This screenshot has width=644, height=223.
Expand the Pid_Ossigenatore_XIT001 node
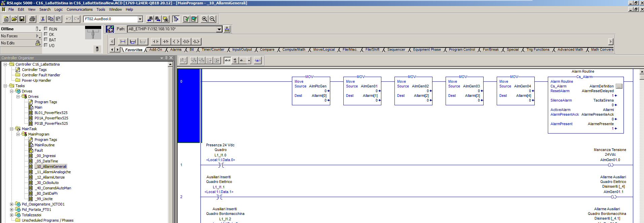12,204
